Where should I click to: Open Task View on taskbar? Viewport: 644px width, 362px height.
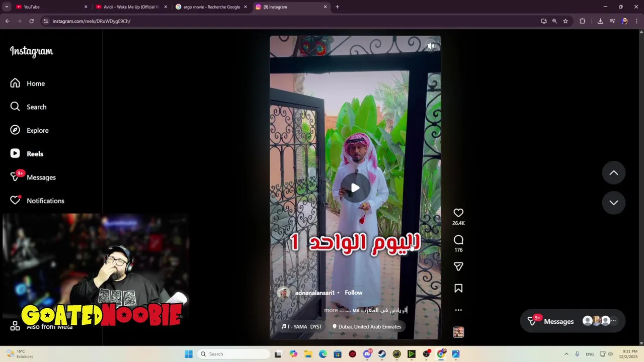click(278, 354)
